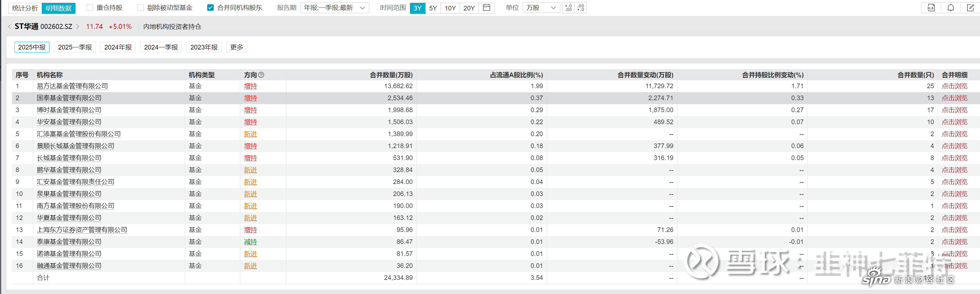Open the custom date calendar picker
Viewport: 980px width, 294px height.
[486, 8]
